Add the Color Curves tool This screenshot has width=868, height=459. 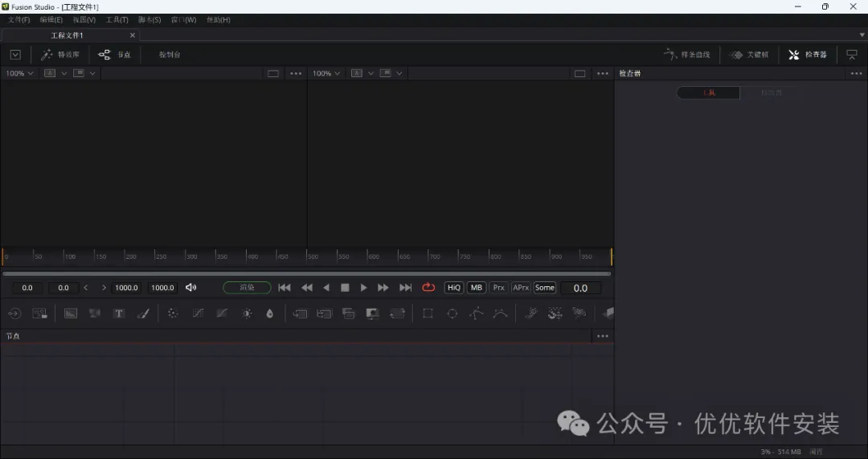(198, 314)
